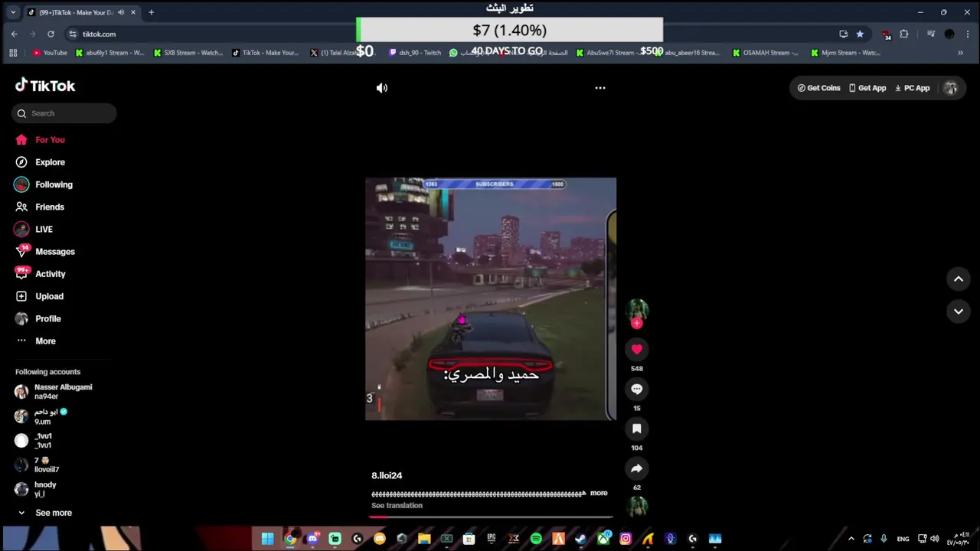Open Steam from the taskbar
980x551 pixels.
pos(581,539)
